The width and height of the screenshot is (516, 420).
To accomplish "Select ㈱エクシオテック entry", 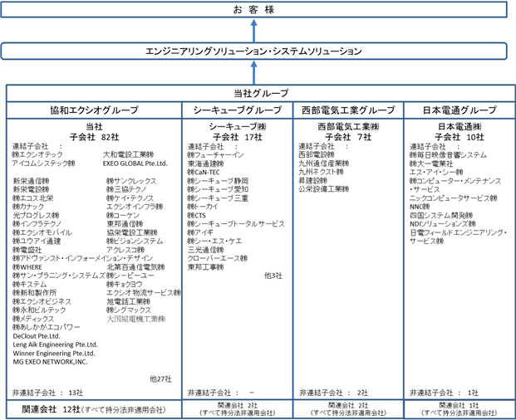I will click(x=37, y=154).
